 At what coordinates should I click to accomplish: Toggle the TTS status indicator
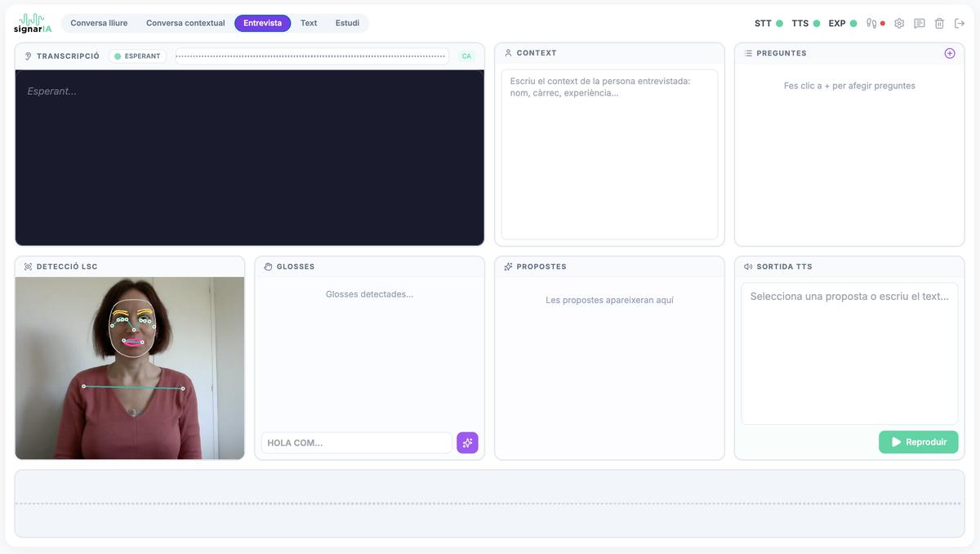coord(805,24)
